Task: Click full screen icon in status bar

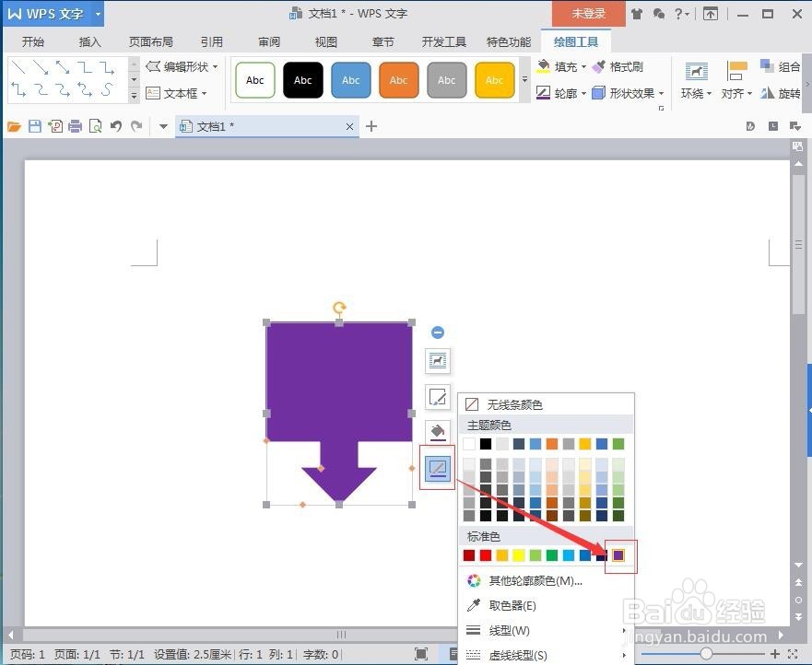Action: click(x=793, y=654)
